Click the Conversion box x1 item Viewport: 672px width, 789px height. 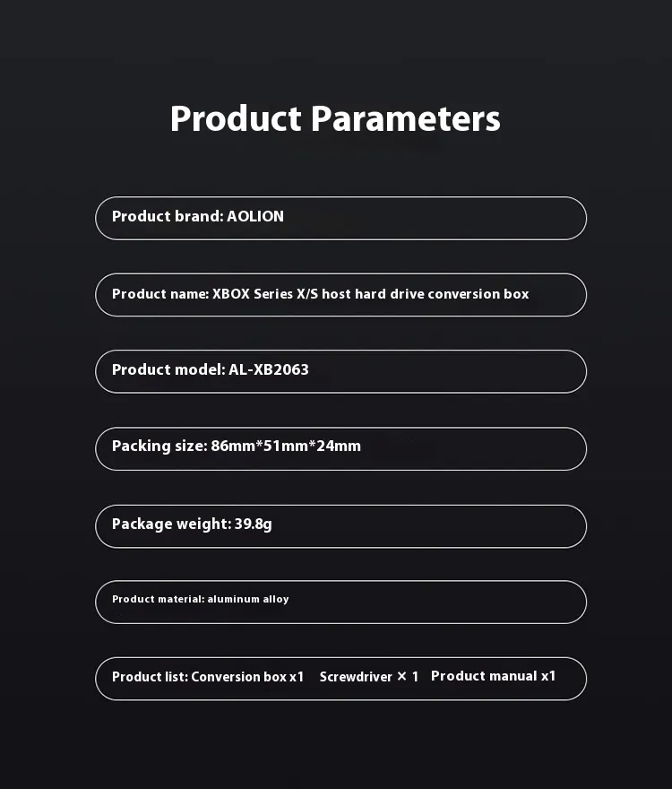(248, 677)
